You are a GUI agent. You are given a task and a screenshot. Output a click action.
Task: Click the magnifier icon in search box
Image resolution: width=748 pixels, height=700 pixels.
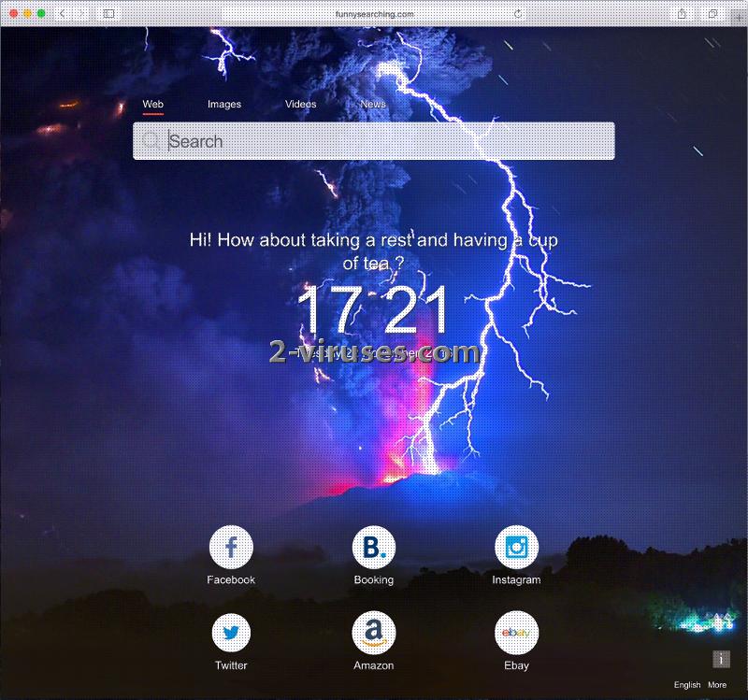[x=151, y=141]
